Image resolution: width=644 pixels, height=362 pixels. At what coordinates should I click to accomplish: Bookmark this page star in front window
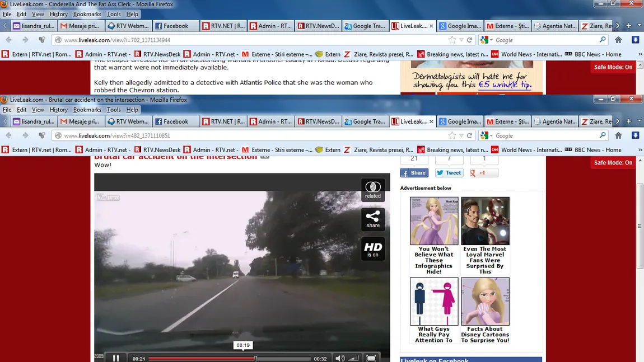point(452,135)
